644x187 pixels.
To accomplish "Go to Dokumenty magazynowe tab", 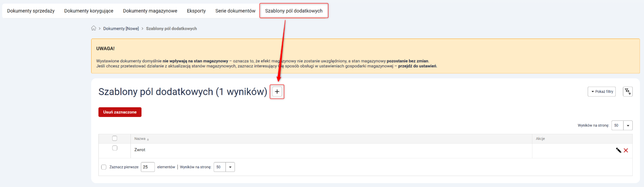I will (150, 11).
